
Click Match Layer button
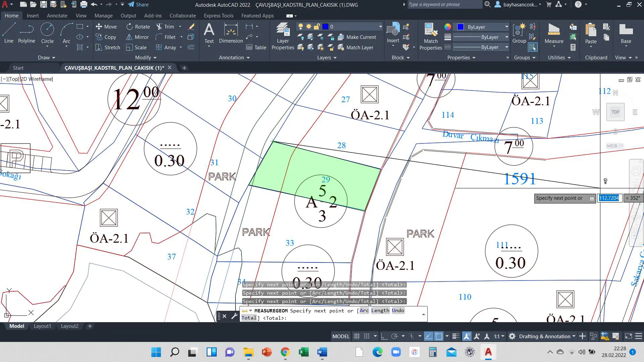pos(356,47)
